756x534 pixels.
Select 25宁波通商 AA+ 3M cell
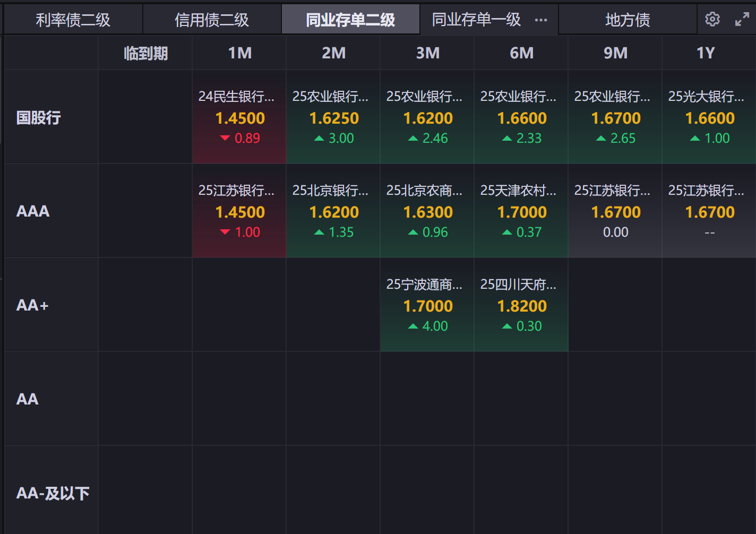[427, 305]
